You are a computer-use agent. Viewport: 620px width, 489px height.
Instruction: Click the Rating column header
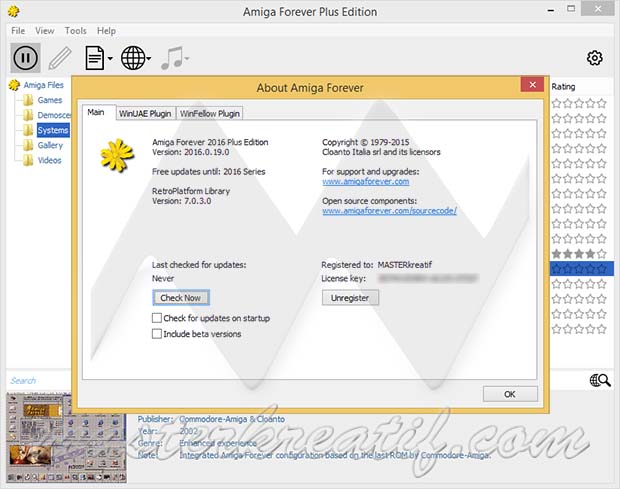click(x=563, y=87)
